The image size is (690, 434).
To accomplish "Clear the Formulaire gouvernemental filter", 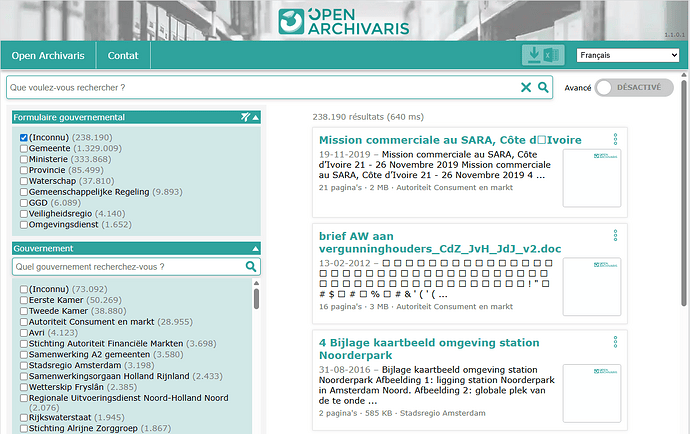I will 245,118.
